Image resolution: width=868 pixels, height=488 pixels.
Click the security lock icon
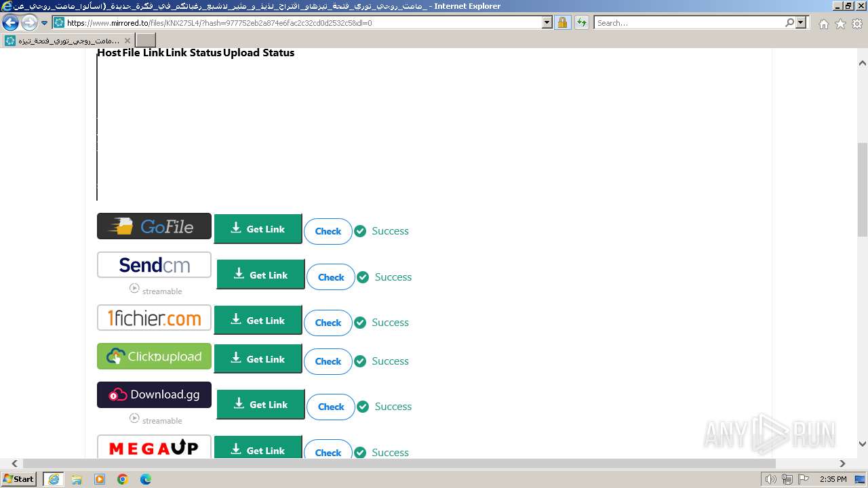tap(562, 22)
